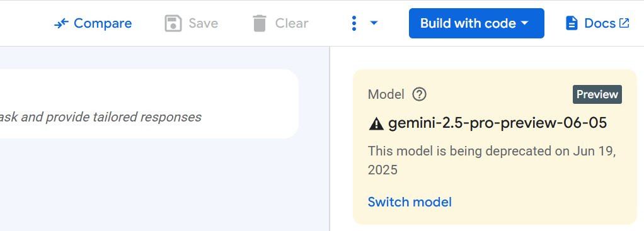
Task: Select the gemini-2.5-pro-preview-06-05 model name
Action: click(497, 123)
